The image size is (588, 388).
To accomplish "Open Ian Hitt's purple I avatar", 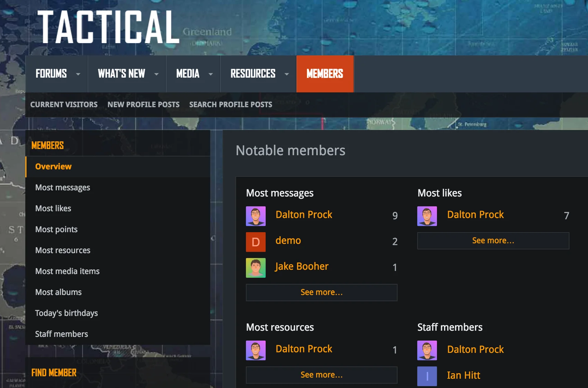I will tap(427, 376).
